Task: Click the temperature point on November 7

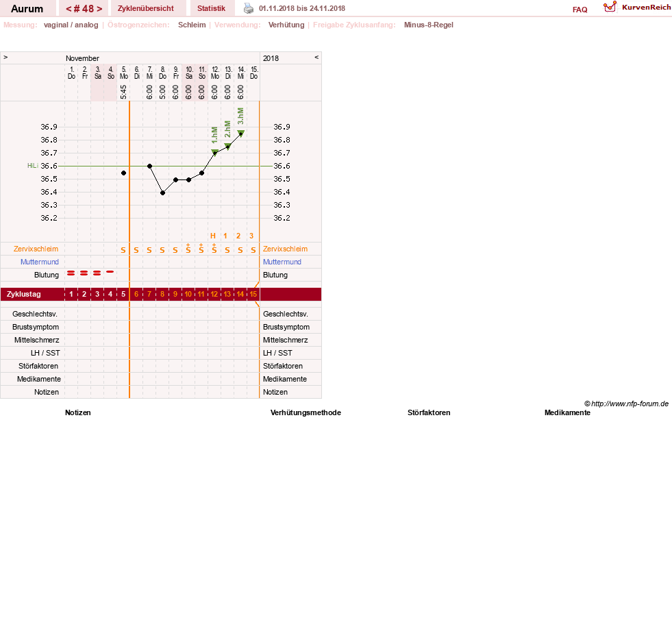Action: pos(149,166)
